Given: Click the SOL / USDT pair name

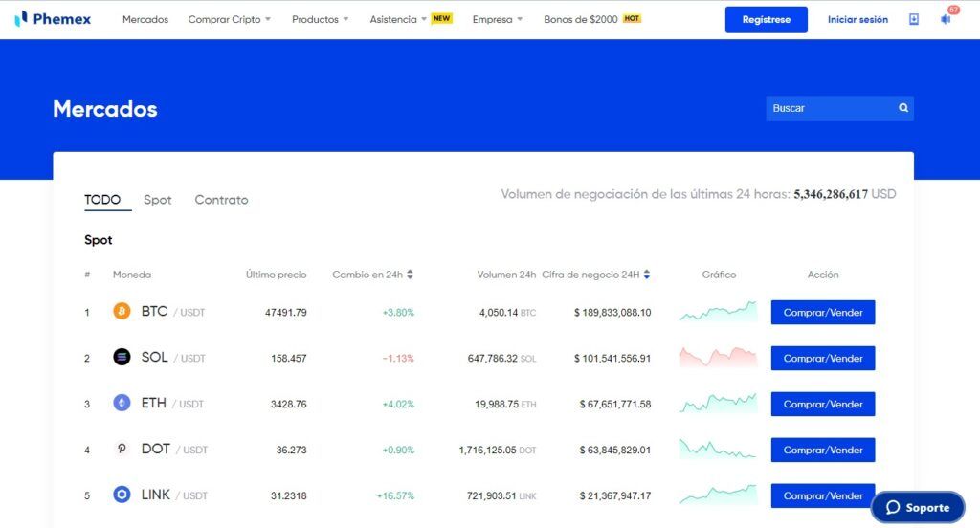Looking at the screenshot, I should [173, 358].
